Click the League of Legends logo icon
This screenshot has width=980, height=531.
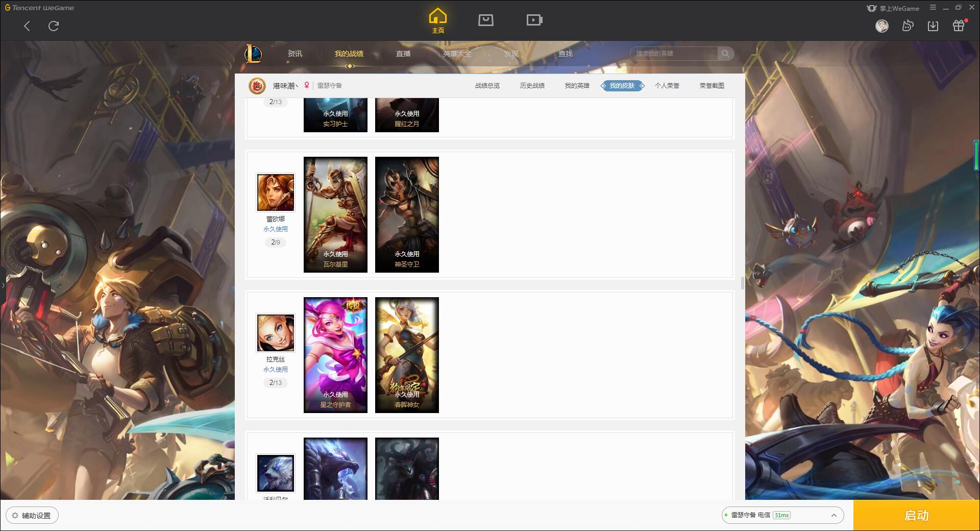[253, 54]
